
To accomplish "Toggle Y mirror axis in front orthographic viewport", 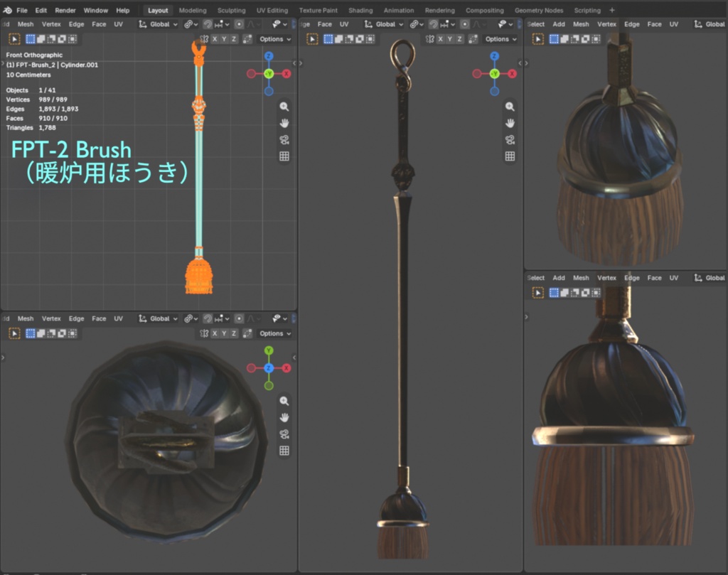I will (x=224, y=39).
